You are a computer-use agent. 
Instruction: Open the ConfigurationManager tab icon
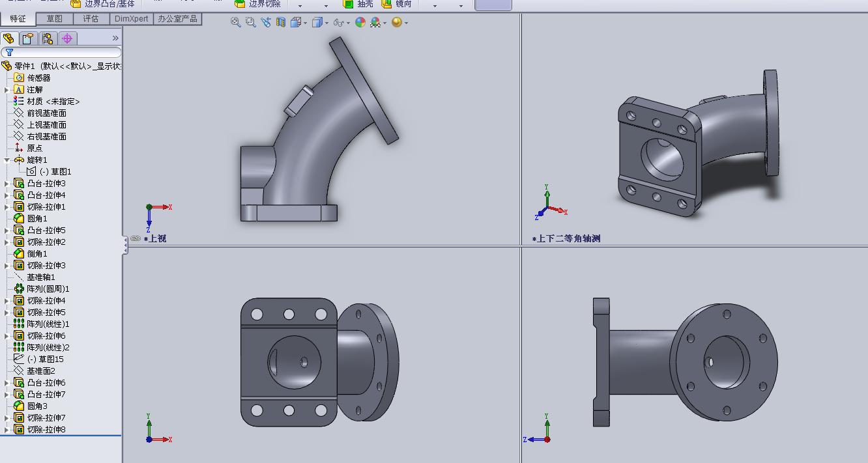[48, 38]
